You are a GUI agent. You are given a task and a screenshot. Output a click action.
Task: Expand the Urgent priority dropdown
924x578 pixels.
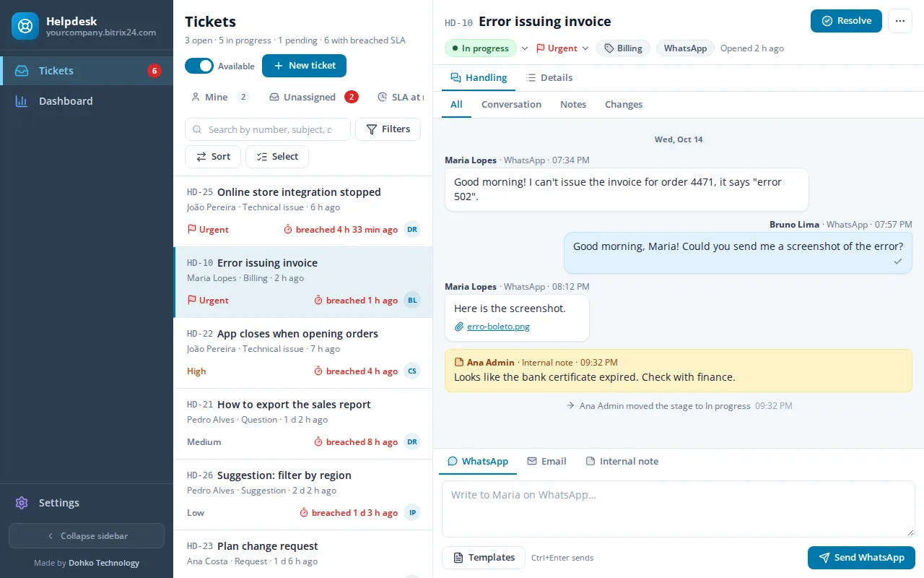pos(585,48)
